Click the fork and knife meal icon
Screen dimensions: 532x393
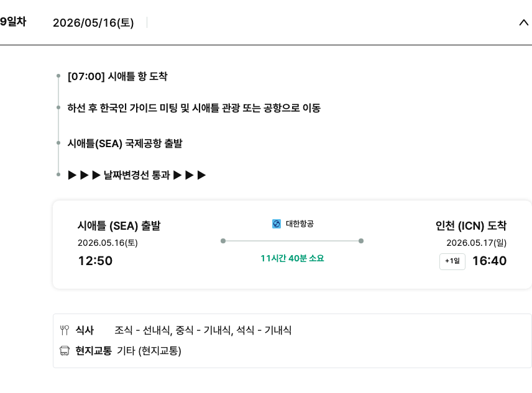65,330
